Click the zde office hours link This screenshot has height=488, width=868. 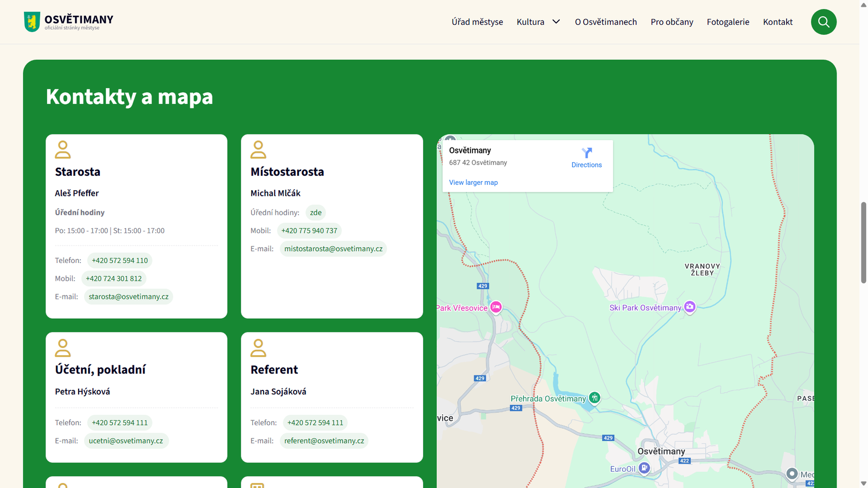tap(315, 212)
